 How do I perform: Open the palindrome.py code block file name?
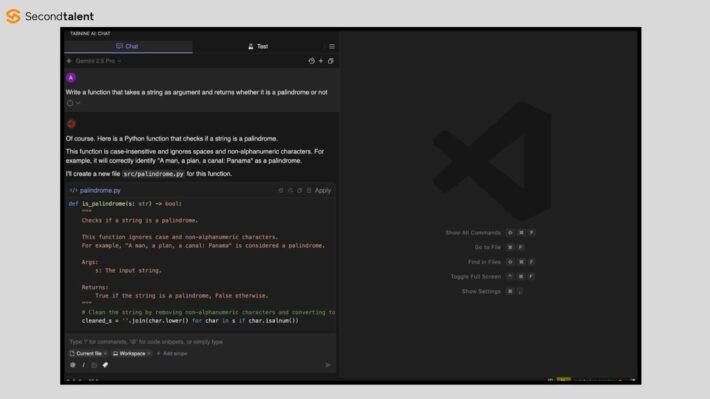[100, 191]
